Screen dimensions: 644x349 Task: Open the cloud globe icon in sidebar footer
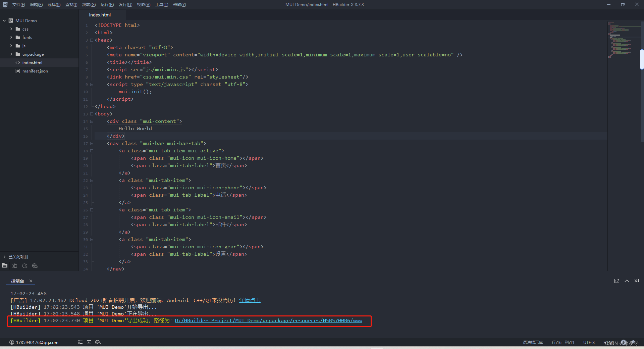point(35,265)
